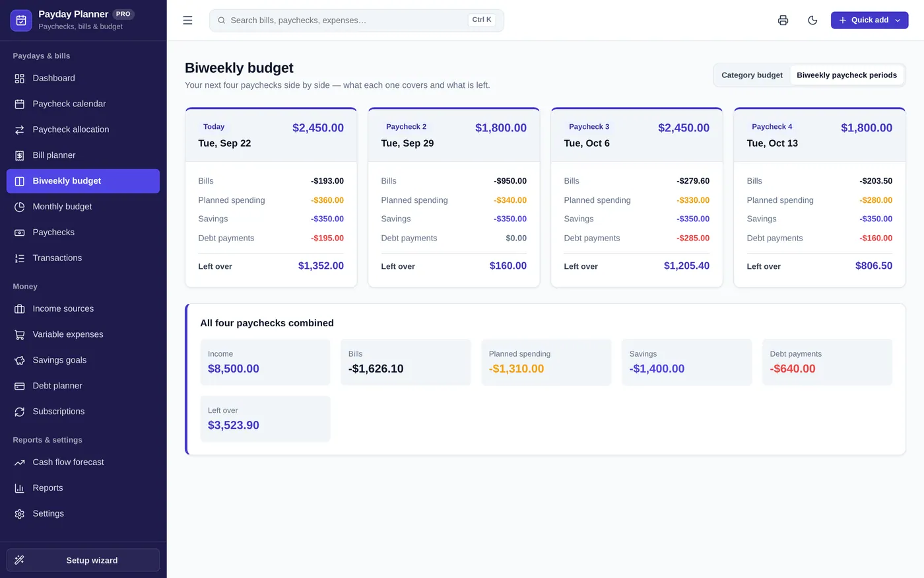Click the $1,352.00 left over amount
924x578 pixels.
(321, 266)
